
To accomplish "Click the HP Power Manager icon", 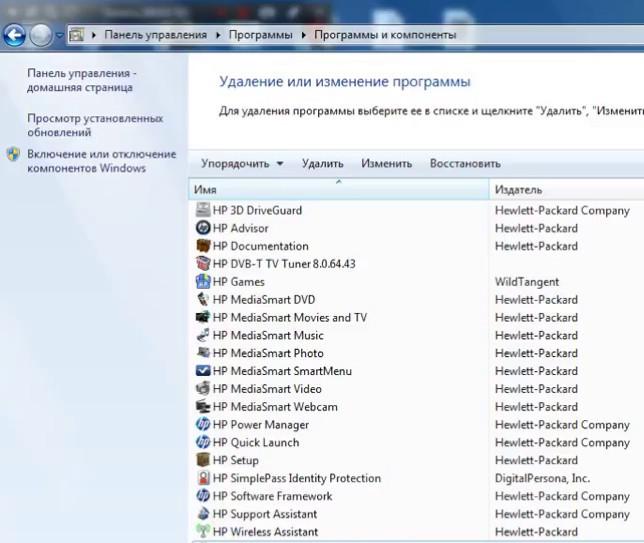I will point(203,424).
